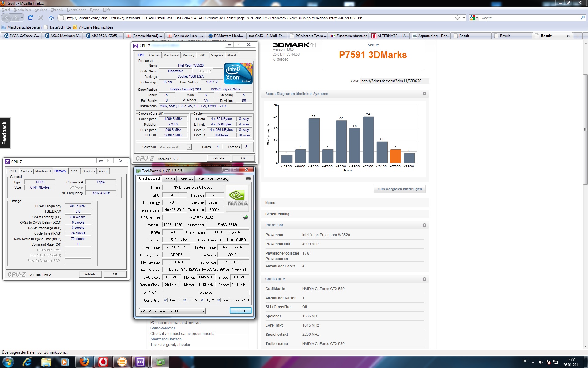This screenshot has width=588, height=368.
Task: Switch to Mainboard tab in upper CPU-Z
Action: coord(171,55)
